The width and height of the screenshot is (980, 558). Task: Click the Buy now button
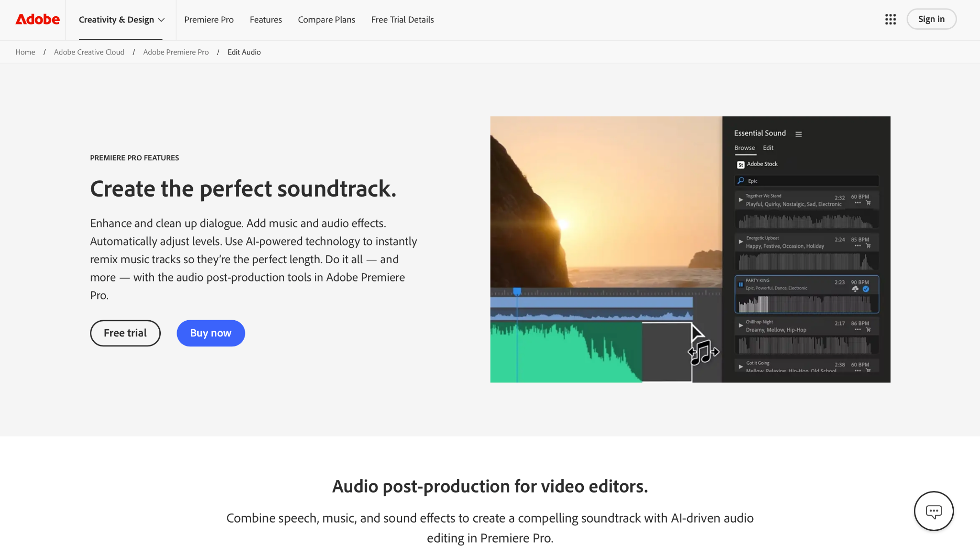click(211, 333)
